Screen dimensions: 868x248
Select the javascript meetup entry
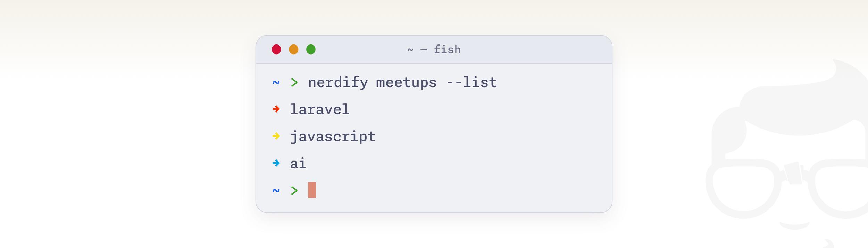pos(333,137)
